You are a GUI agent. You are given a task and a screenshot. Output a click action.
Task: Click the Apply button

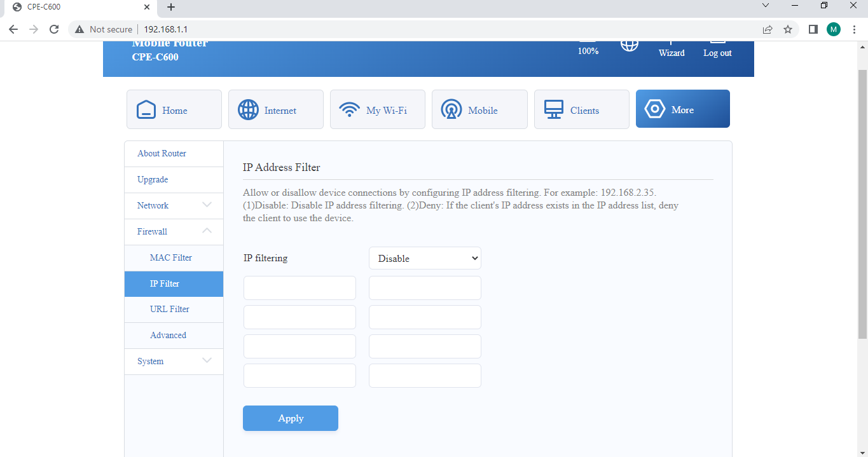pyautogui.click(x=291, y=418)
